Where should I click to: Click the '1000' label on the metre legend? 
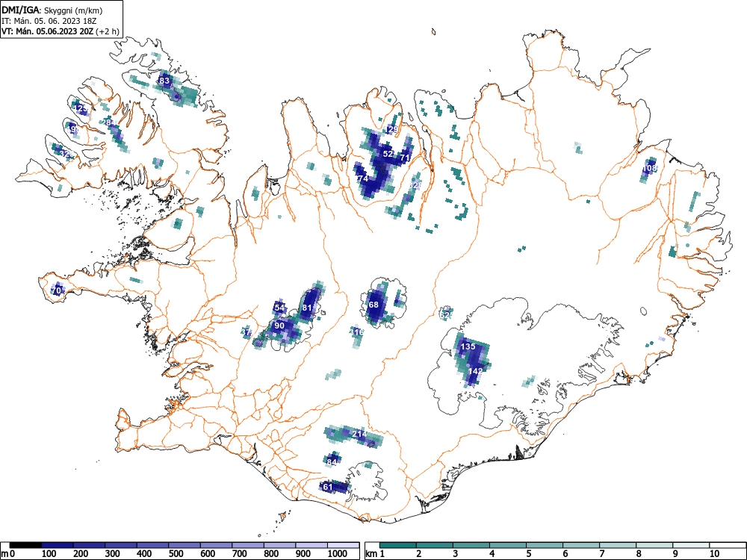pos(338,553)
